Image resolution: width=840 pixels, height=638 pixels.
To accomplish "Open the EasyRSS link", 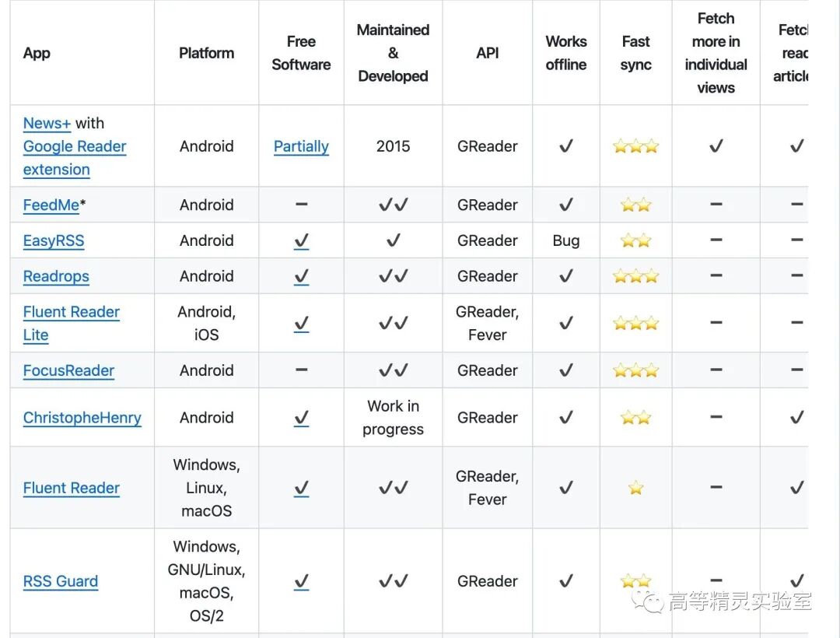I will [54, 241].
